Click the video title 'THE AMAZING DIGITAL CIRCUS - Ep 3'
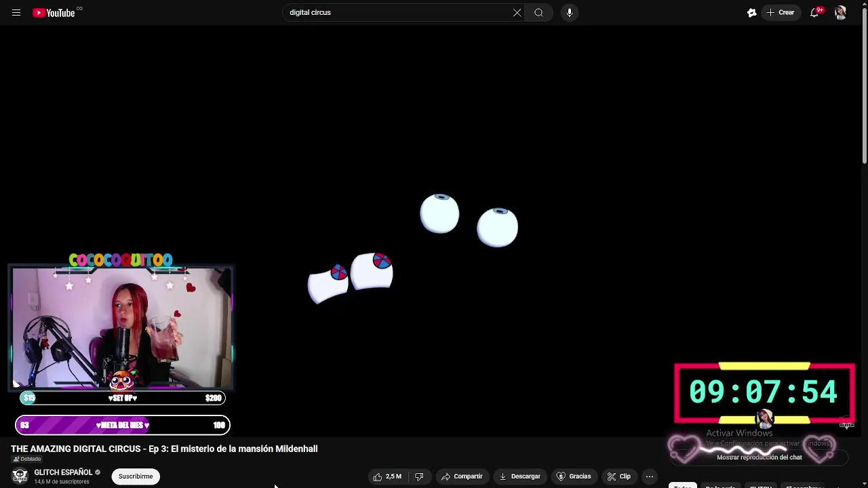The width and height of the screenshot is (868, 488). point(164,449)
